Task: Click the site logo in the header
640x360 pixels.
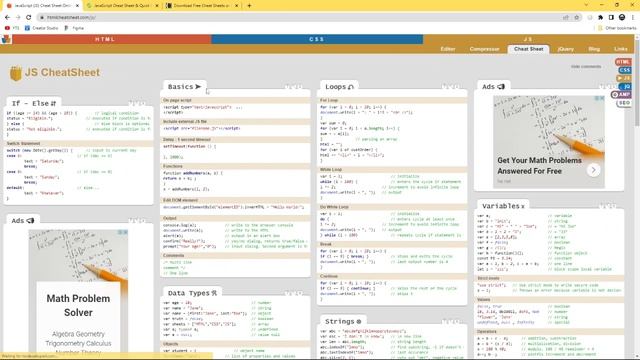Action: [6, 39]
